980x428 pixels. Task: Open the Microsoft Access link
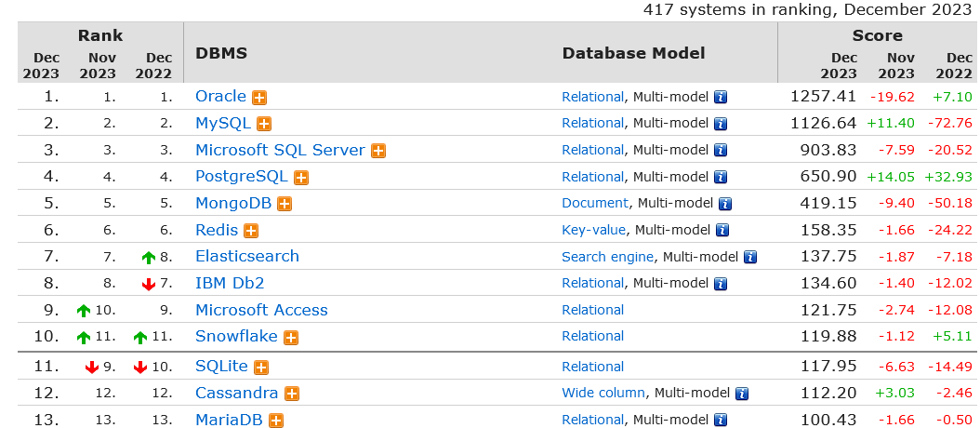click(261, 310)
